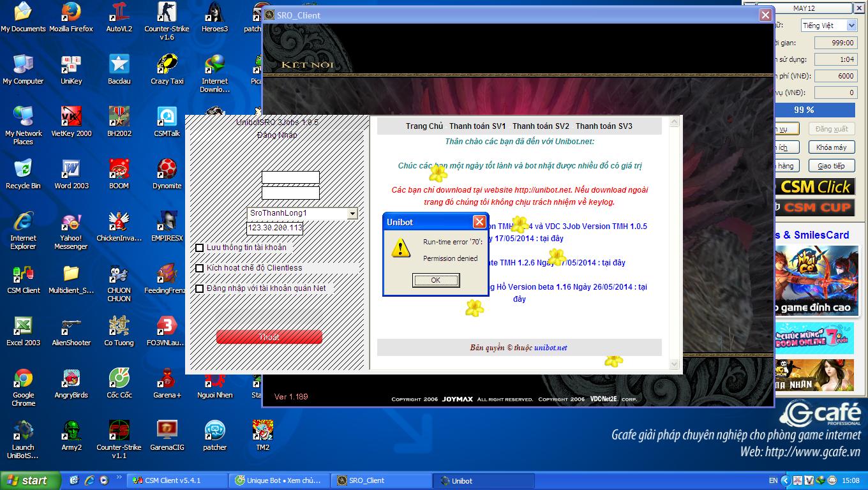Switch to Thanh toán SV3 tab
The image size is (868, 490).
[x=604, y=126]
